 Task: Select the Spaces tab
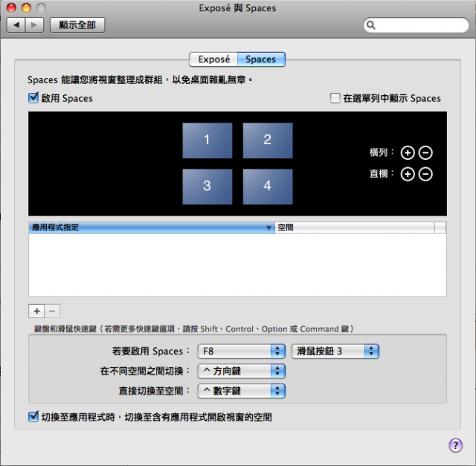[261, 59]
